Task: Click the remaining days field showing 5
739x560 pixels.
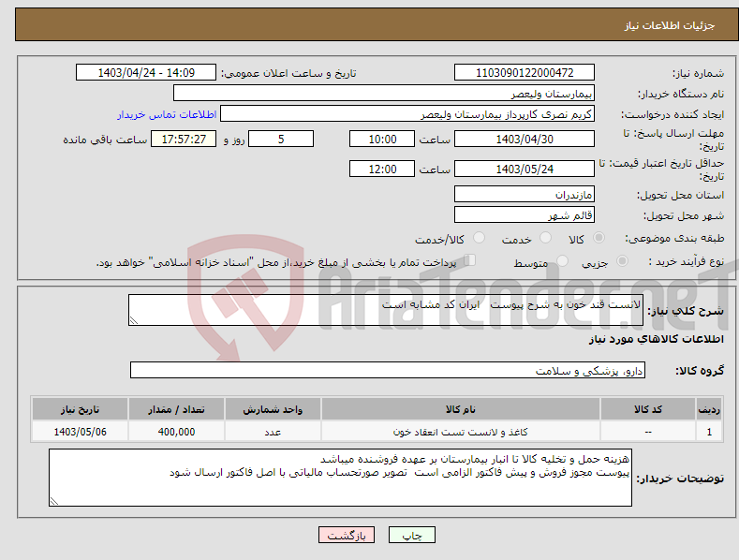Action: click(281, 139)
